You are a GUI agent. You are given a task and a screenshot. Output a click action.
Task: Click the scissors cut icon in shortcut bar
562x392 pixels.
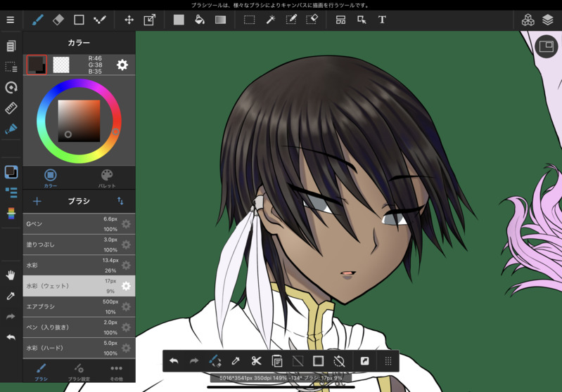256,361
